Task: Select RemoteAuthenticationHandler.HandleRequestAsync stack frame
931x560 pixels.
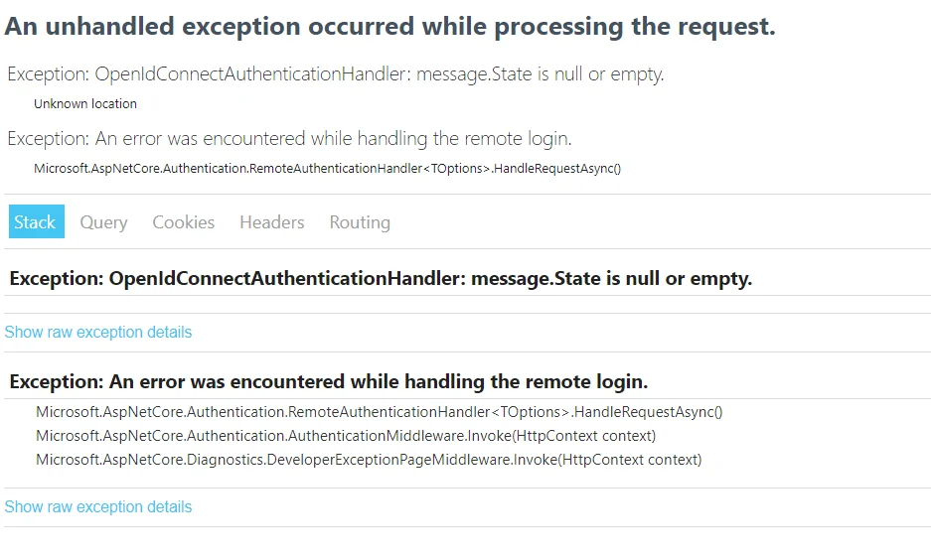Action: coord(379,412)
